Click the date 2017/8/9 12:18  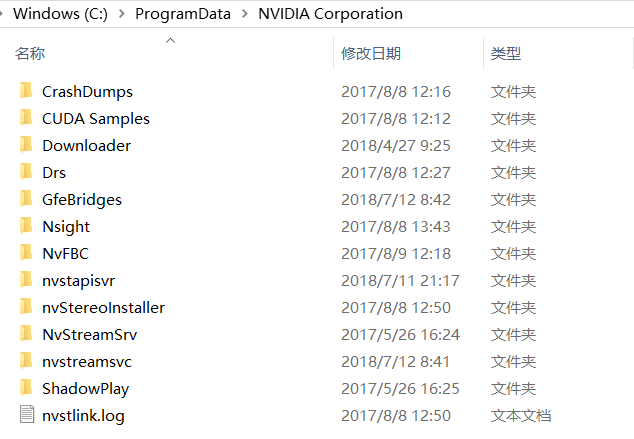396,254
